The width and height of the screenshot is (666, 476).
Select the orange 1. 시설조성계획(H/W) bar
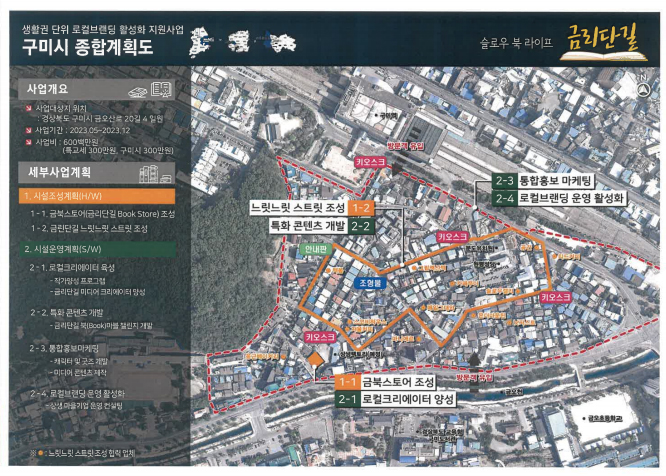click(97, 196)
